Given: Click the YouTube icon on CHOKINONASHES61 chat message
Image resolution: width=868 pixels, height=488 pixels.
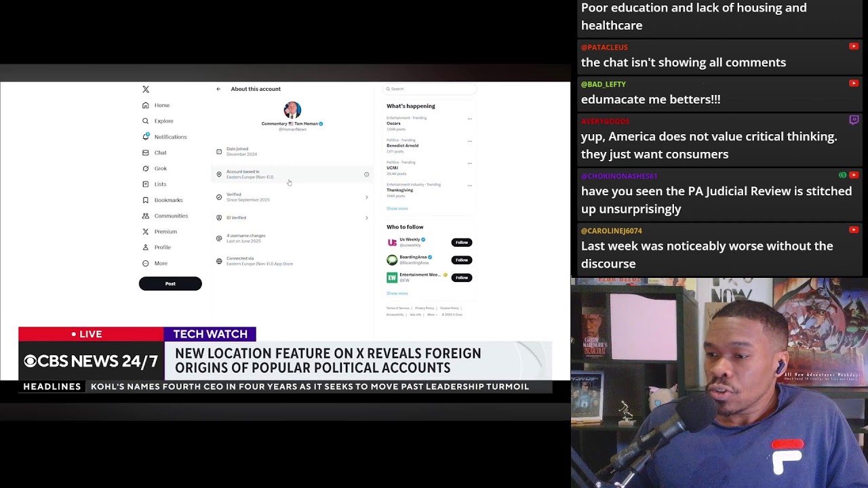Looking at the screenshot, I should tap(854, 175).
